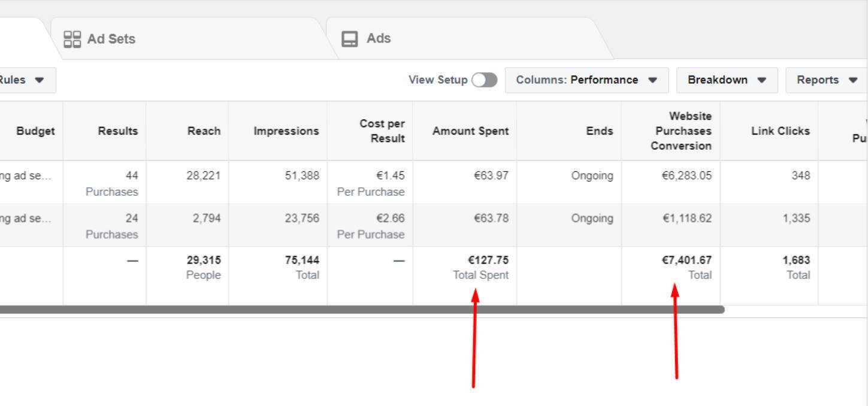
Task: Click the Ads tab icon
Action: (349, 39)
